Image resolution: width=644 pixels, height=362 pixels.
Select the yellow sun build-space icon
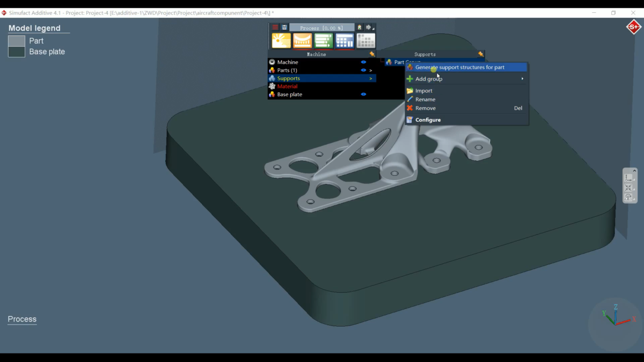[x=281, y=41]
